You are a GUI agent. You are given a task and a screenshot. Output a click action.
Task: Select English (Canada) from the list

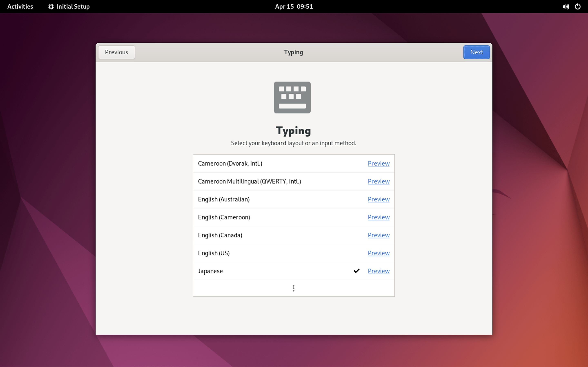pos(220,235)
